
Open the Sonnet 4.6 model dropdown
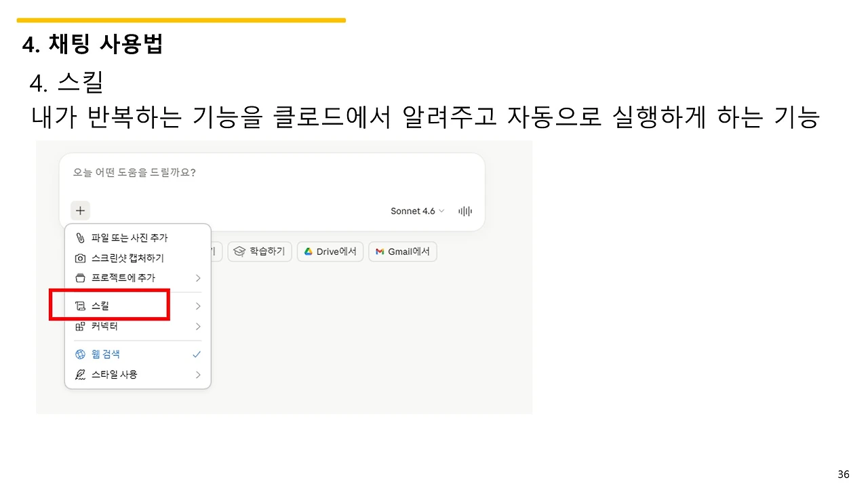click(417, 211)
